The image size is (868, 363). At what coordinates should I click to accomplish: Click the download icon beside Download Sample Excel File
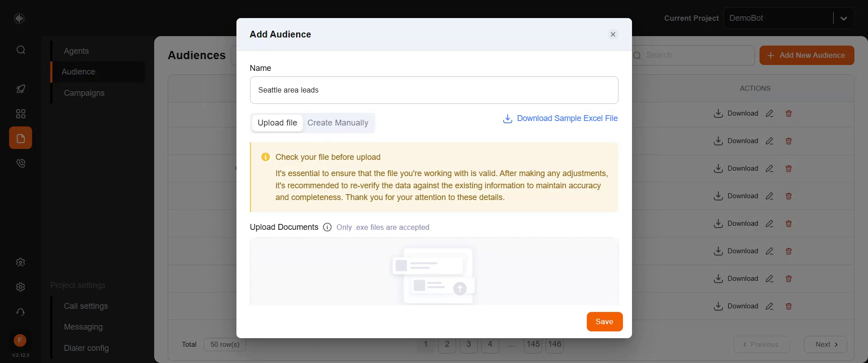point(508,119)
